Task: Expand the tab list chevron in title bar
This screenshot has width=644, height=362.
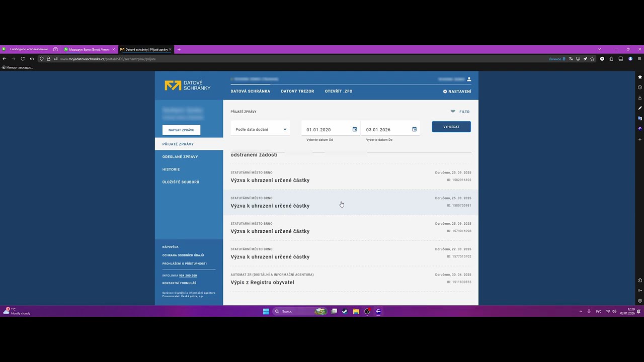Action: (x=599, y=49)
